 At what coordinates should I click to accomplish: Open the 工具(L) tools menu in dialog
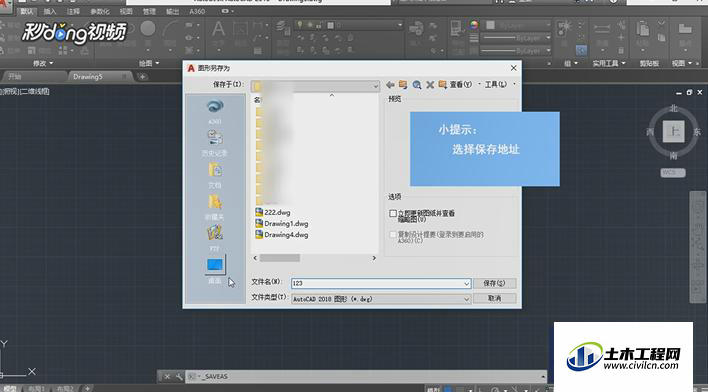[x=495, y=84]
